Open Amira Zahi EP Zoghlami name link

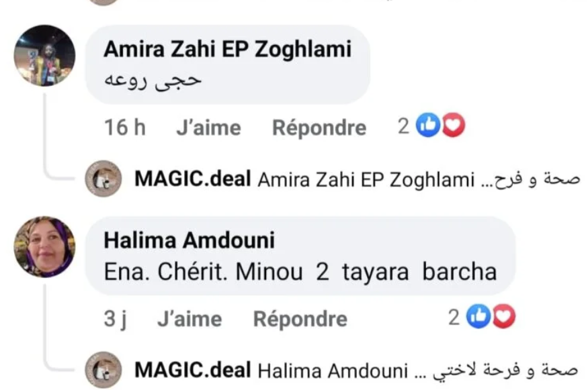click(228, 50)
